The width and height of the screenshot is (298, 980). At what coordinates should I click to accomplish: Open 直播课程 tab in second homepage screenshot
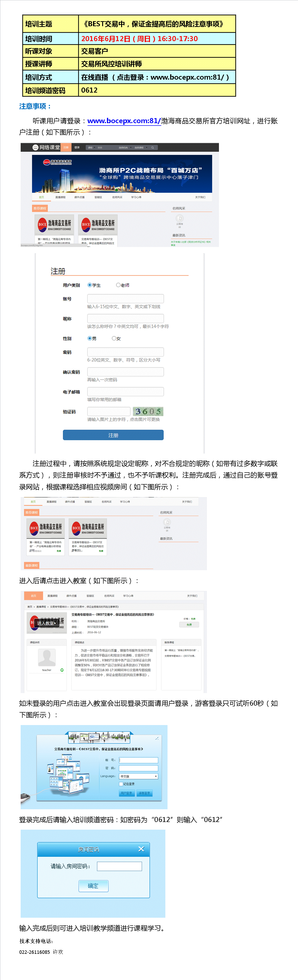pyautogui.click(x=51, y=502)
